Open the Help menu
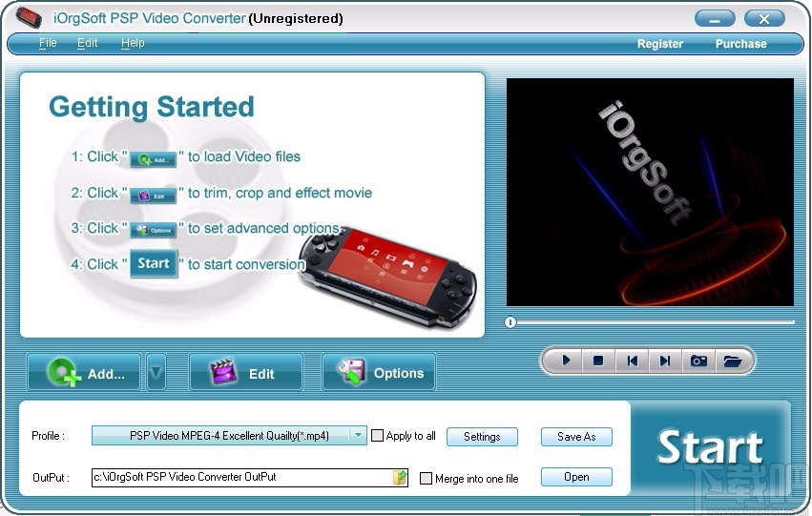The height and width of the screenshot is (516, 812). tap(133, 43)
